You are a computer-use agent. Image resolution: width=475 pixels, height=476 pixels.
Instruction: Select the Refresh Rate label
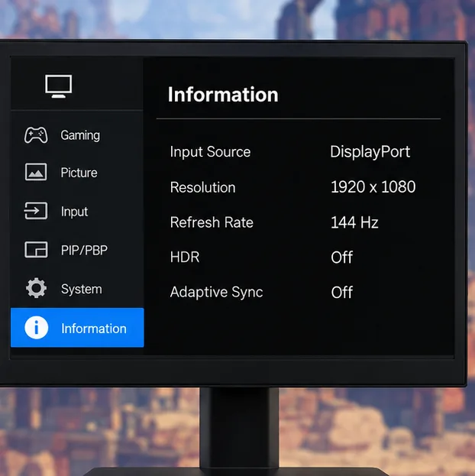(212, 222)
